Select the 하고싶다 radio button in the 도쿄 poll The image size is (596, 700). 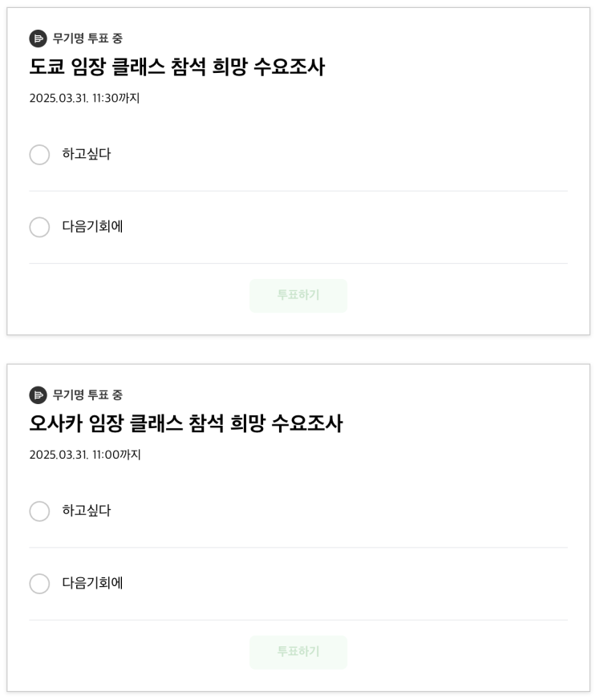coord(39,155)
